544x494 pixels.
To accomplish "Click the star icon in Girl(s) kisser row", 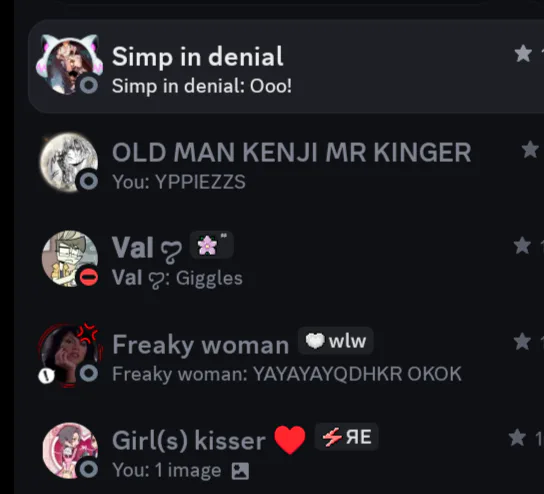I will (517, 437).
